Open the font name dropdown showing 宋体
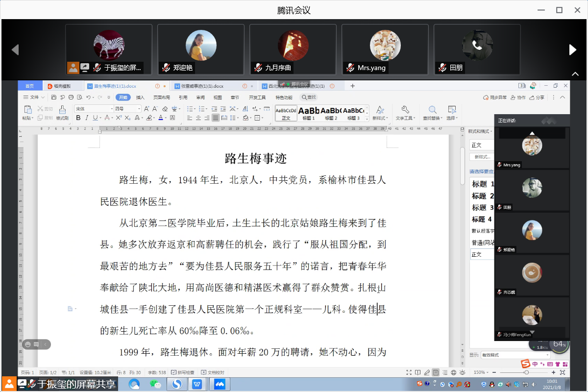 click(x=94, y=109)
